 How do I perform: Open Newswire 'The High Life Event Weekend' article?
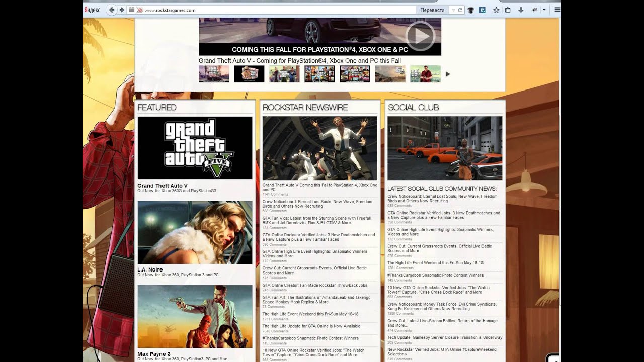(310, 314)
